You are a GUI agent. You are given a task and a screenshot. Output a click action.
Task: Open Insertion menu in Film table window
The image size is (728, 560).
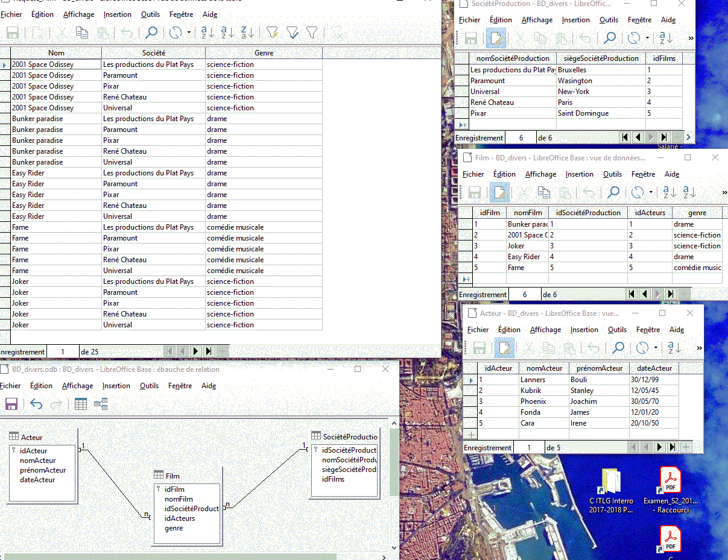pyautogui.click(x=579, y=174)
